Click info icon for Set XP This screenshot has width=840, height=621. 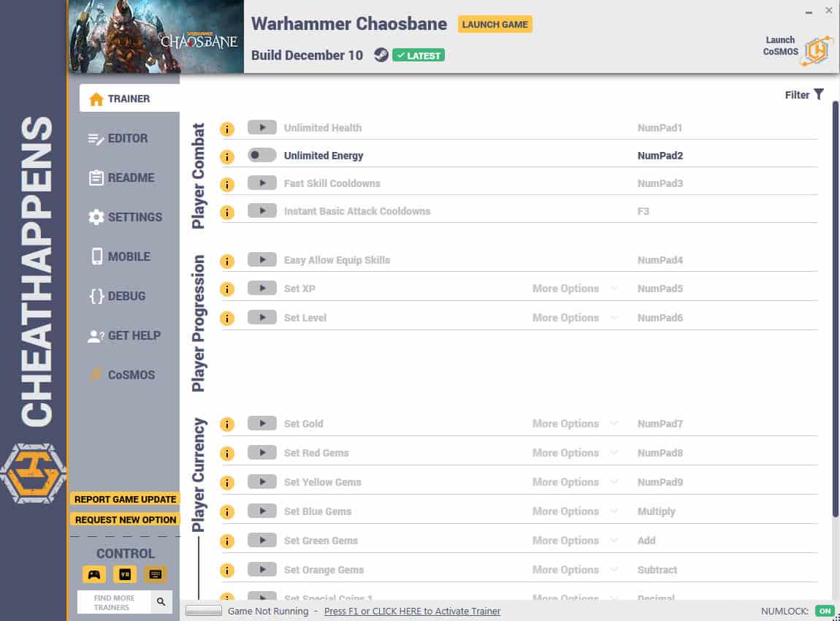(227, 289)
